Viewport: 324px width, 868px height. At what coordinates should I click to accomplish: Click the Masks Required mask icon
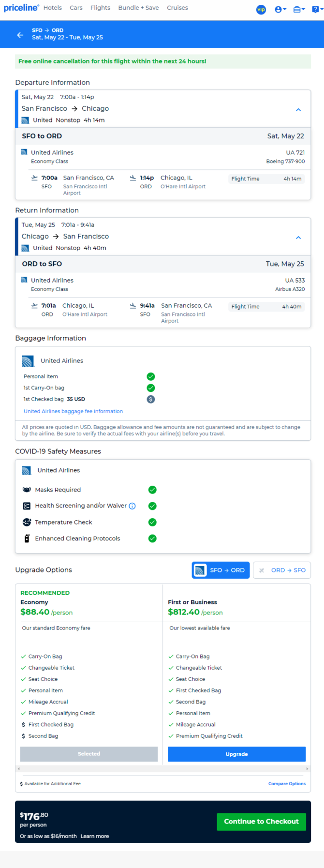click(x=27, y=490)
